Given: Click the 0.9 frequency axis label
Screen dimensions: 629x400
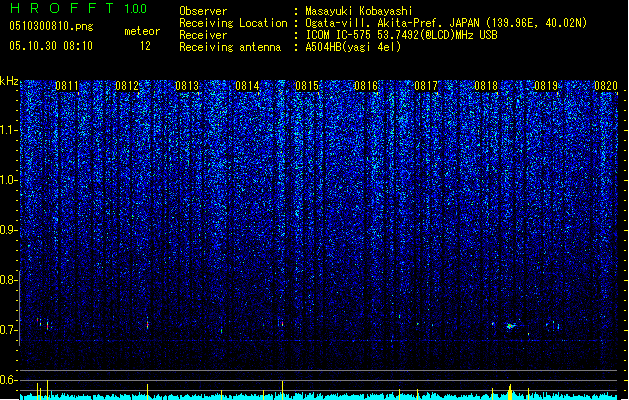Looking at the screenshot, I should click(x=9, y=230).
